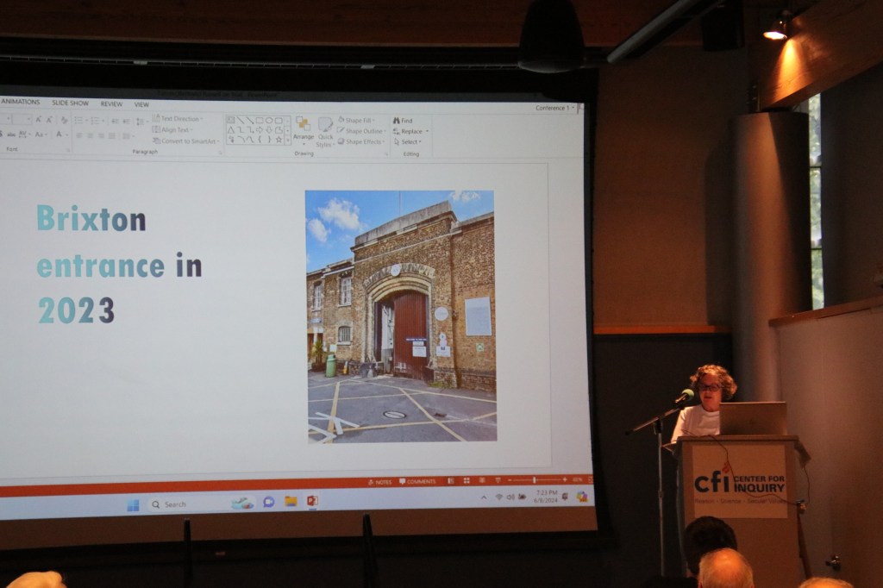This screenshot has width=883, height=588.
Task: Toggle the Comments pane in status bar
Action: coord(417,481)
